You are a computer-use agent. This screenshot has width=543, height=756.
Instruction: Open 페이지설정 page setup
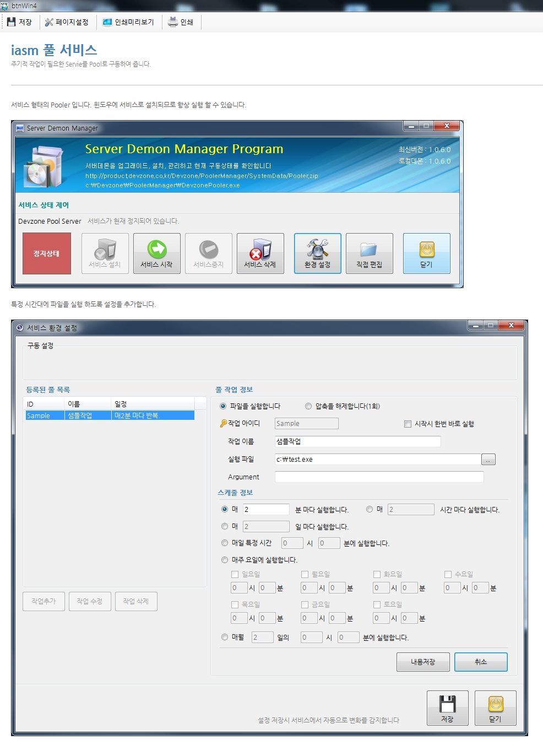[67, 22]
